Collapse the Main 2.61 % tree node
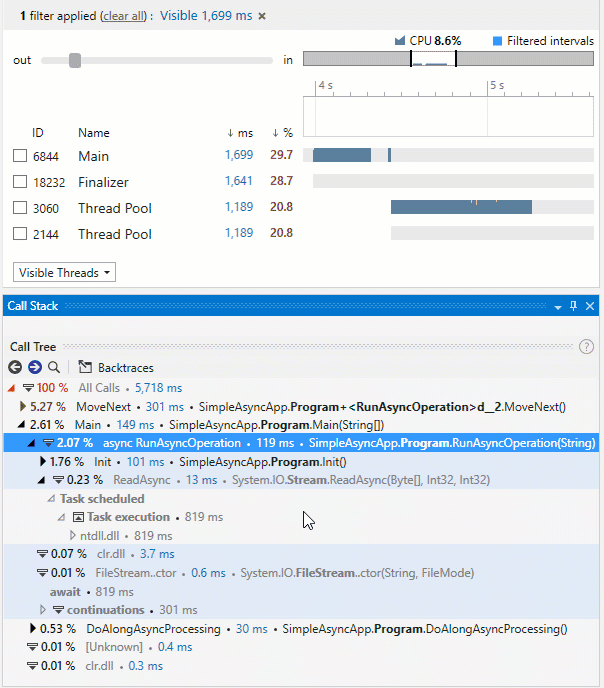Viewport: 604px width, 688px height. coord(21,425)
